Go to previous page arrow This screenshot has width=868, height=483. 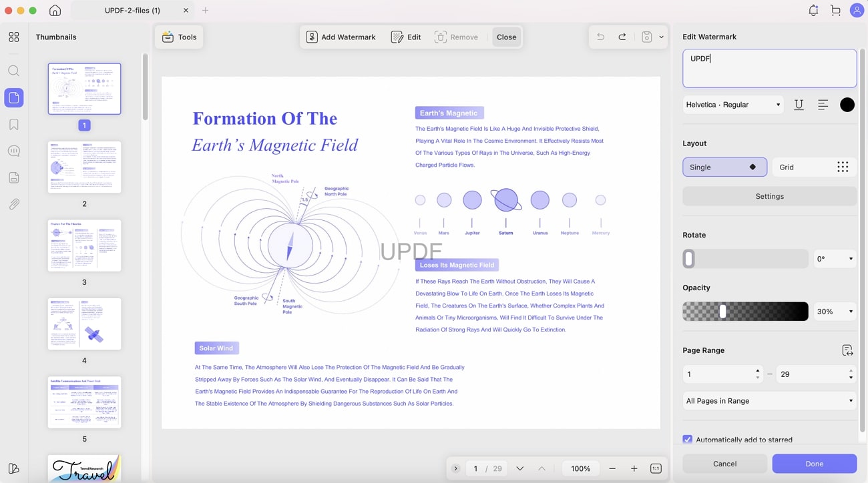pos(541,468)
